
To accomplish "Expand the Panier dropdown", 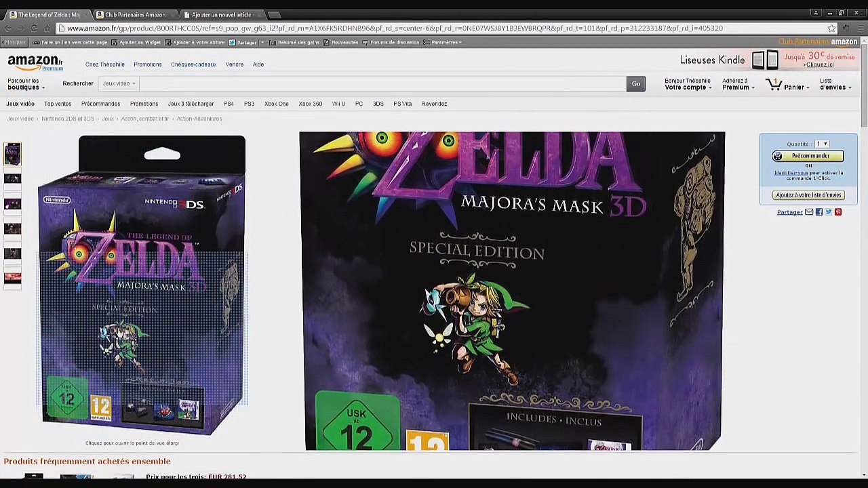I will pyautogui.click(x=797, y=87).
